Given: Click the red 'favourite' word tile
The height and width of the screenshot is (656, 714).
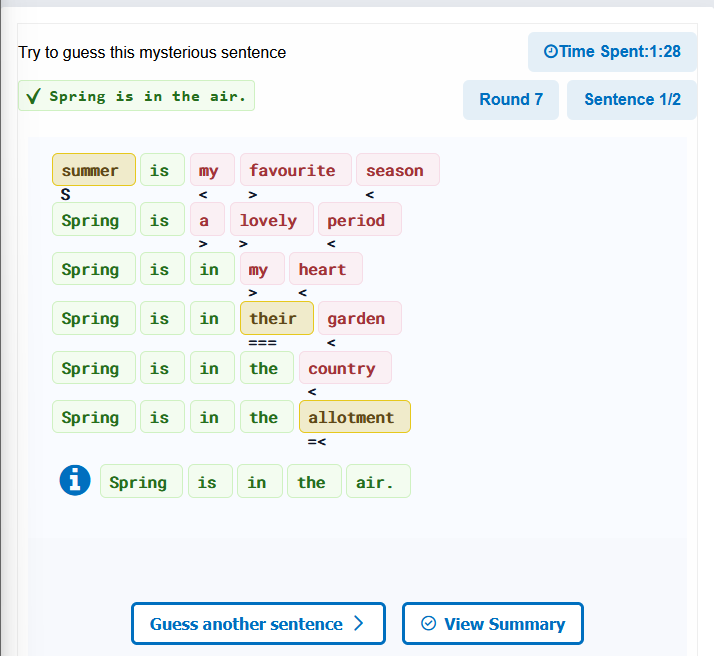Looking at the screenshot, I should 296,170.
